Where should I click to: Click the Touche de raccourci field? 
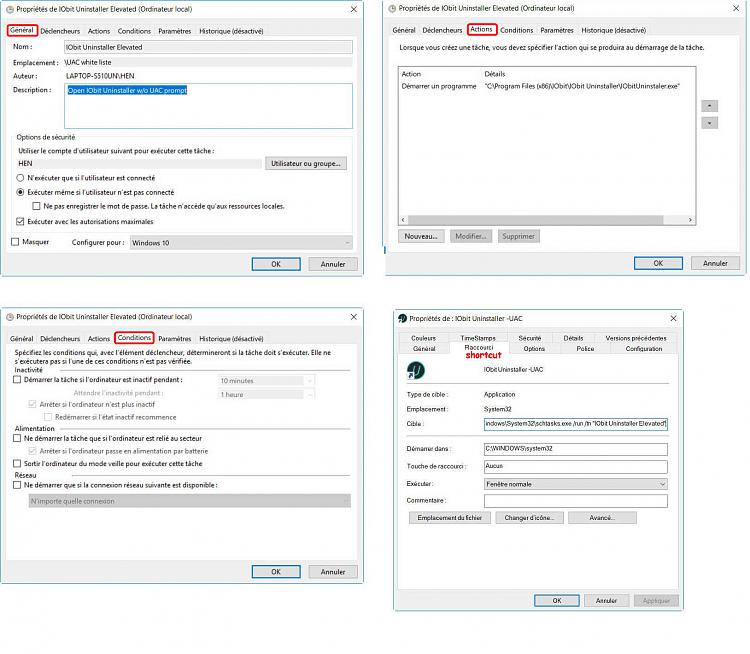[x=575, y=466]
